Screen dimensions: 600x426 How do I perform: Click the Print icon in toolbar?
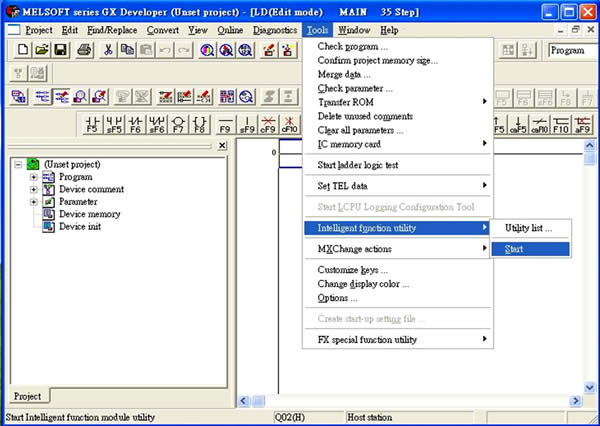pos(84,50)
